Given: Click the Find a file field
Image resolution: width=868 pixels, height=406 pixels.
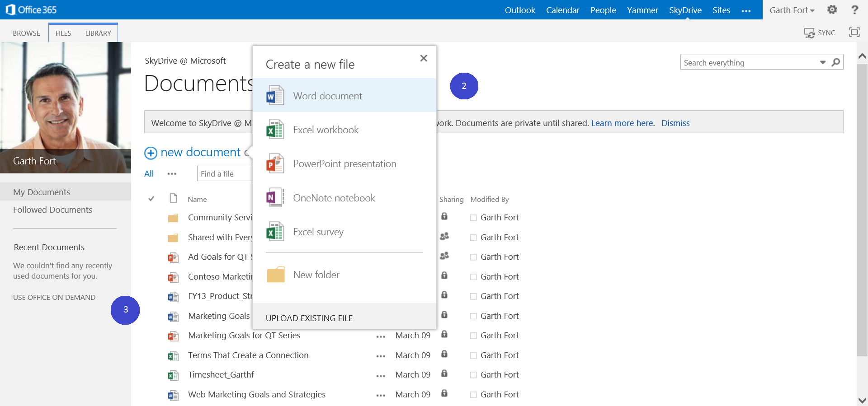Looking at the screenshot, I should (x=224, y=173).
